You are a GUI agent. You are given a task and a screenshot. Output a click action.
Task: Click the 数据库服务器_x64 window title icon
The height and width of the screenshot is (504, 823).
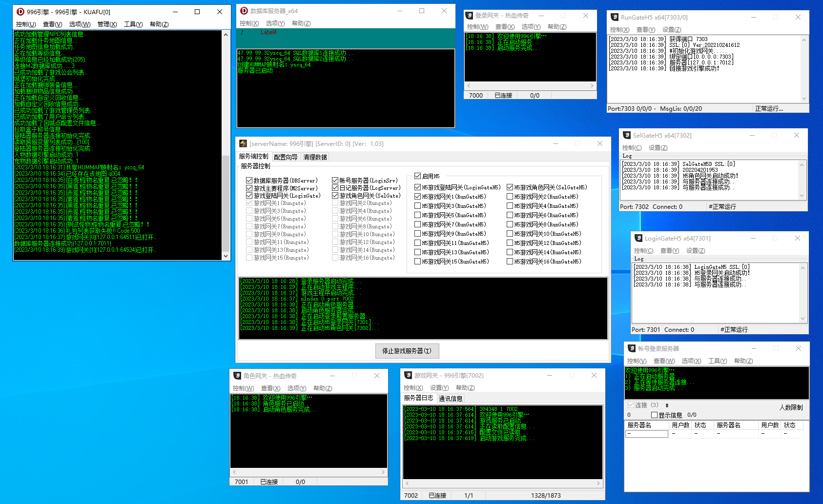[x=244, y=11]
